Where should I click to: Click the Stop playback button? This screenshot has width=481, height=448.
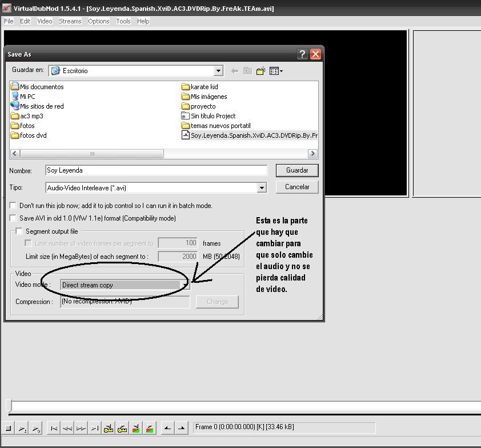pos(8,429)
